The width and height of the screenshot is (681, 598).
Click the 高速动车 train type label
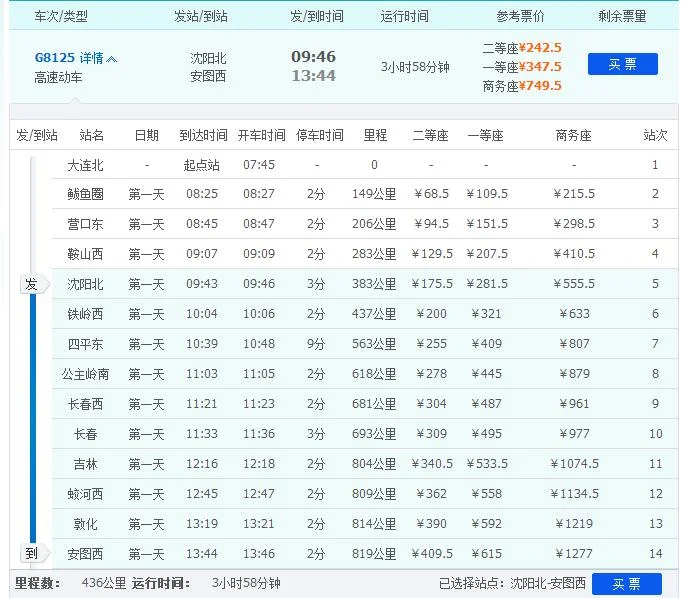58,77
